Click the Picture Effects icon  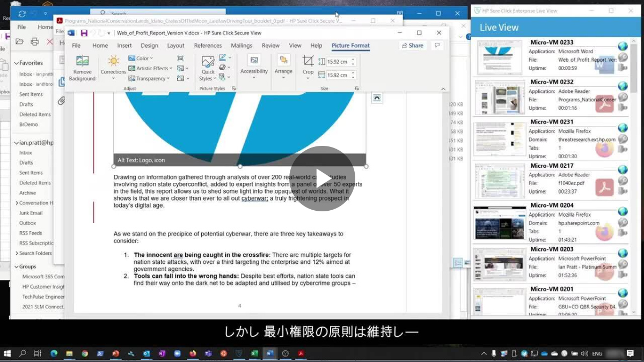point(225,68)
